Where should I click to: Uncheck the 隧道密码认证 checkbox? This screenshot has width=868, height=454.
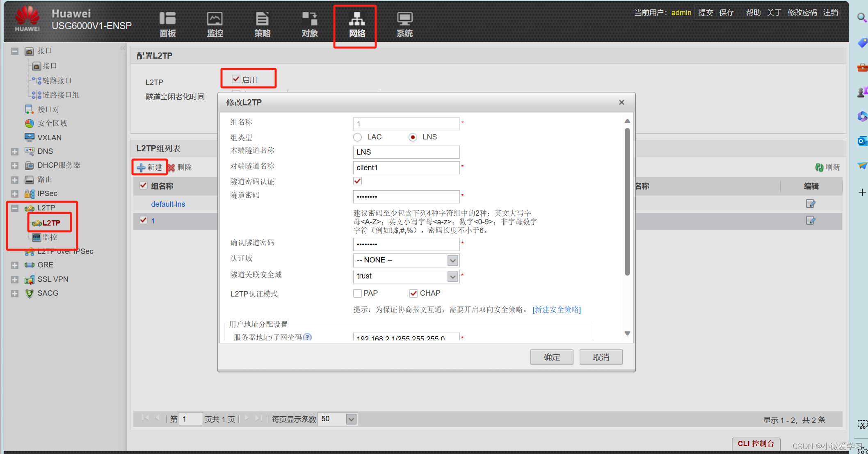click(358, 181)
